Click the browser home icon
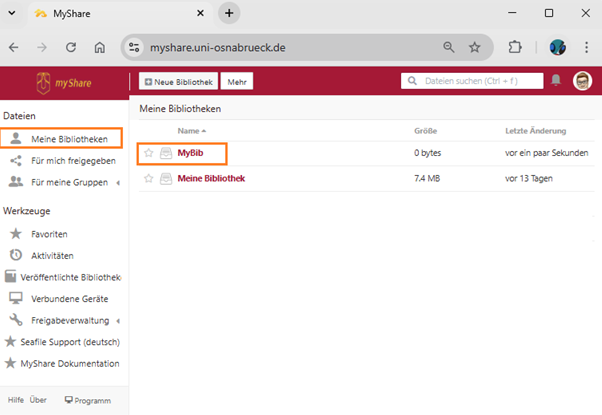The width and height of the screenshot is (602, 415). click(100, 47)
